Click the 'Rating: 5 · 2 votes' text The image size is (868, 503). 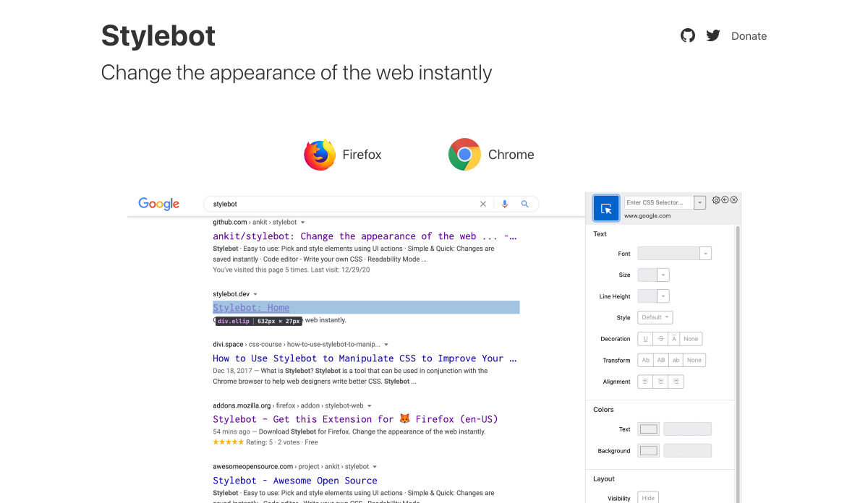point(273,442)
